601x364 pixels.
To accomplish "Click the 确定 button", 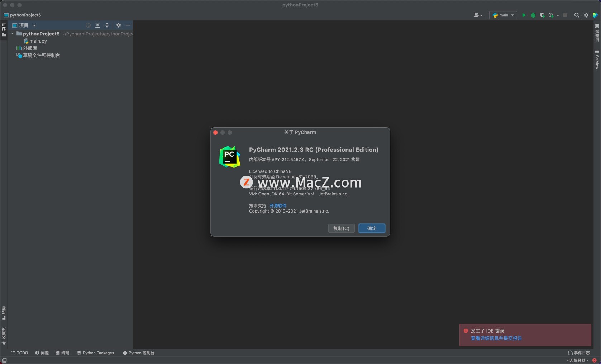I will (372, 228).
